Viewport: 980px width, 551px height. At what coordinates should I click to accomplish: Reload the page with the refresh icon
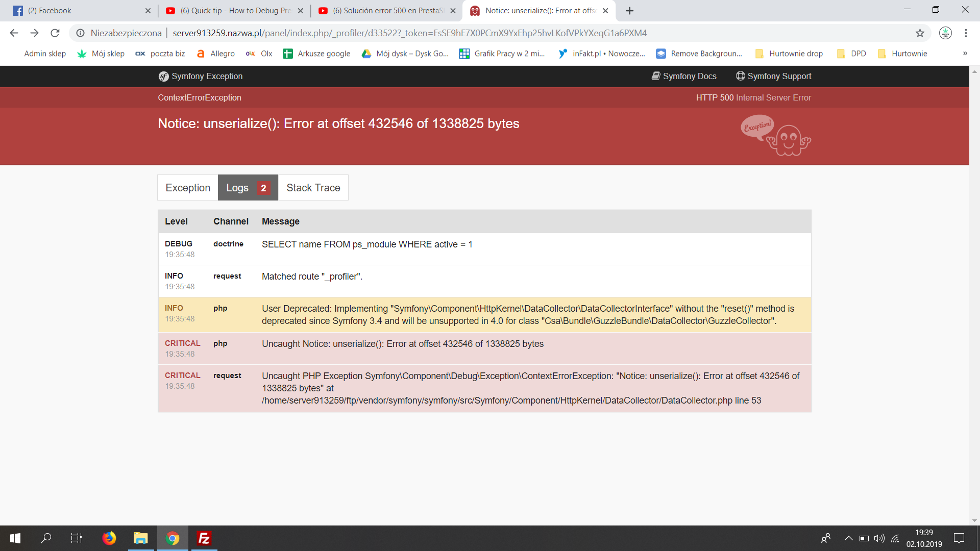55,33
